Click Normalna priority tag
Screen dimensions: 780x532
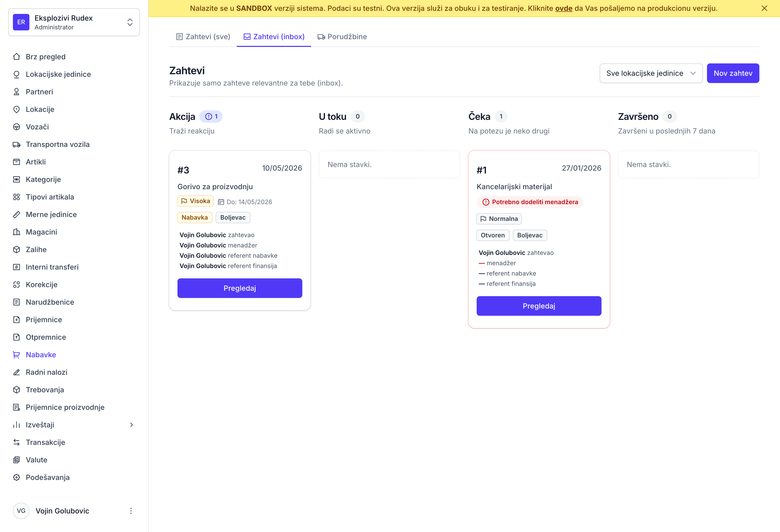pos(499,219)
